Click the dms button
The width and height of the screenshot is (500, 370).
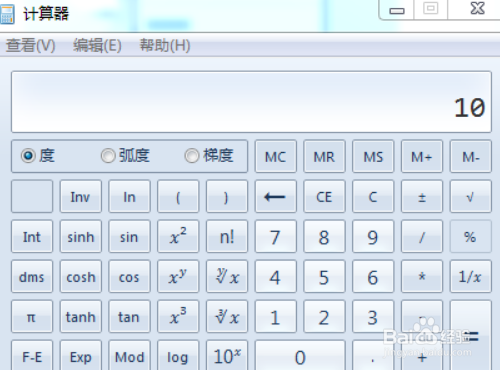[32, 277]
